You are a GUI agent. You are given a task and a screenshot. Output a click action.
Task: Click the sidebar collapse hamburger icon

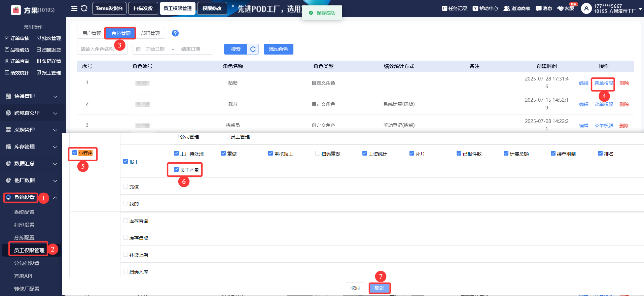(x=74, y=8)
